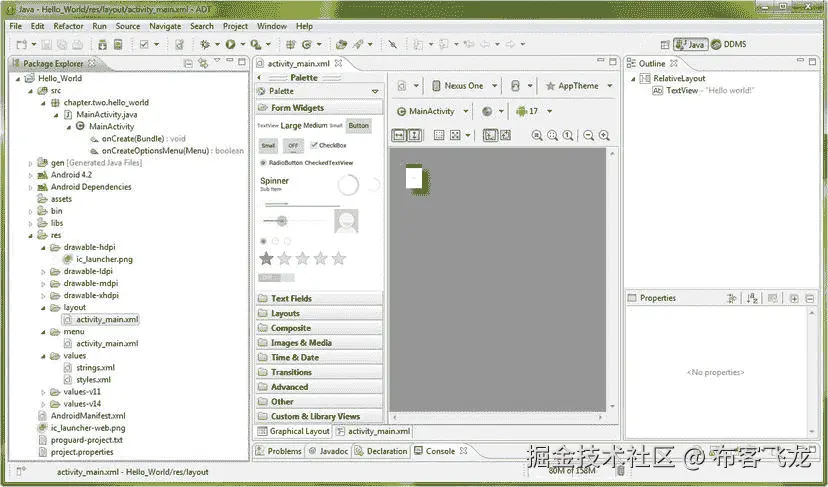Open the Project menu

point(235,26)
